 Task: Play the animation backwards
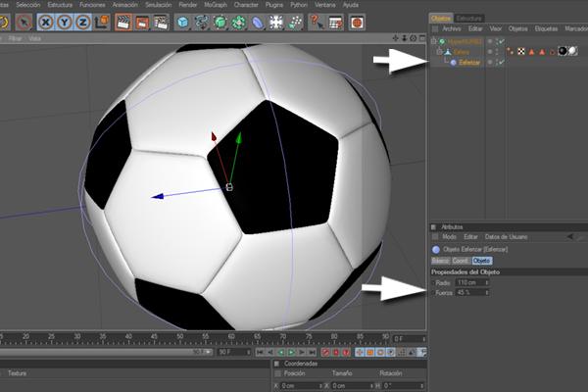pyautogui.click(x=280, y=352)
